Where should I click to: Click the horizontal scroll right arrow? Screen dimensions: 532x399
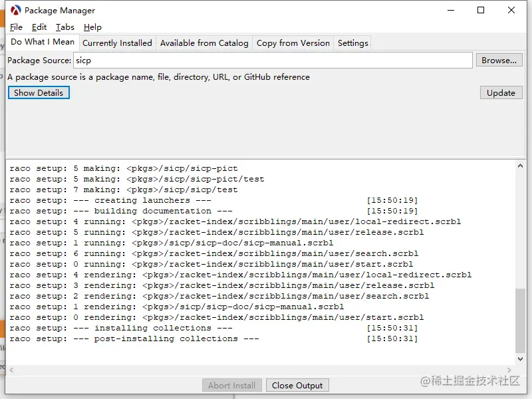coord(509,370)
